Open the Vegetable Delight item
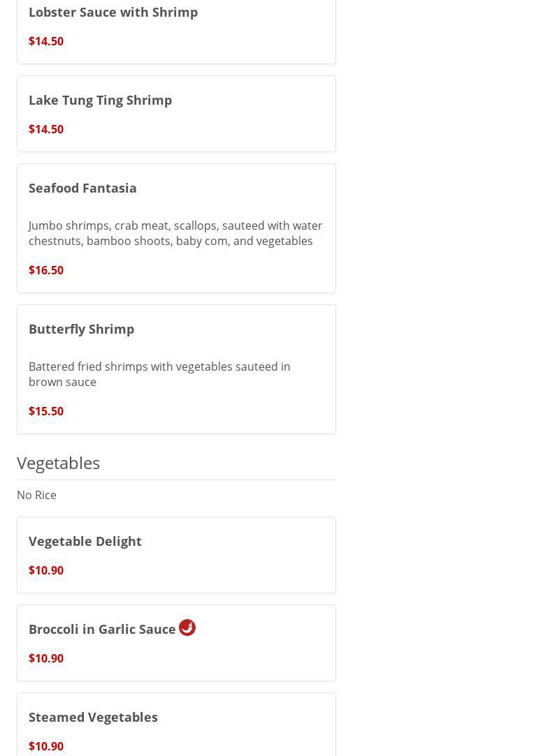The image size is (538, 756). coord(85,541)
